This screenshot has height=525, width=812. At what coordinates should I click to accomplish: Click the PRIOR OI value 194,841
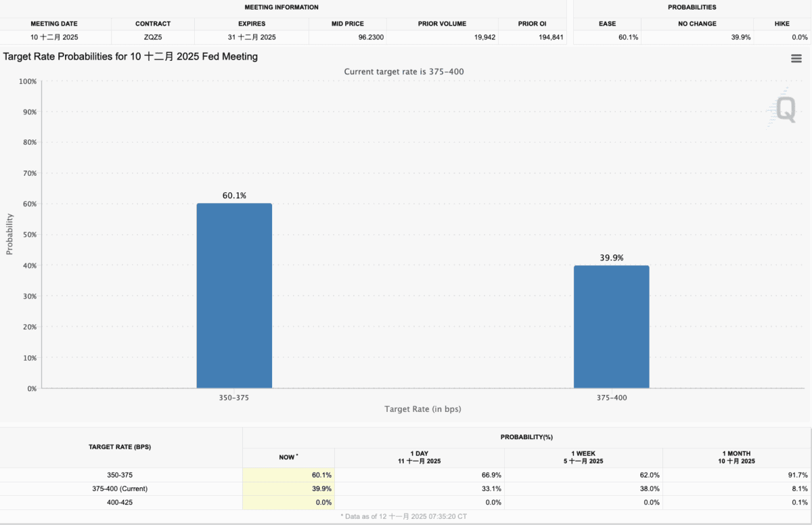click(549, 37)
